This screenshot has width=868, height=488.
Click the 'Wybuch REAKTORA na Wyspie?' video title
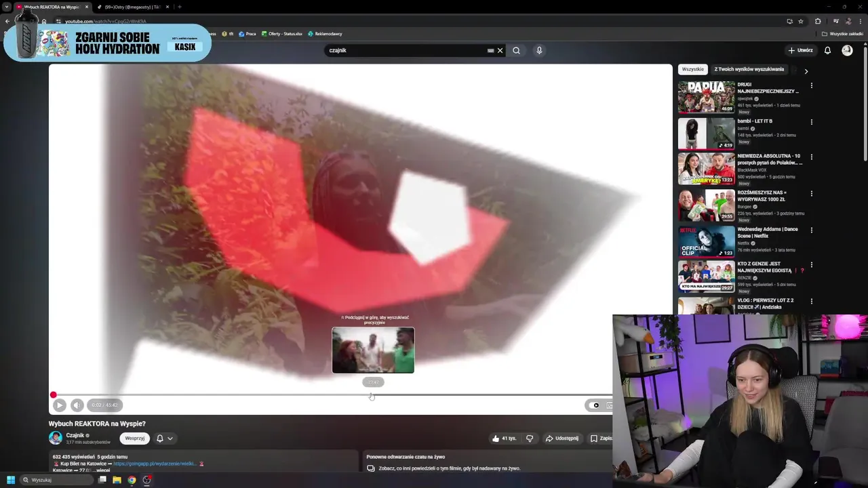point(97,424)
